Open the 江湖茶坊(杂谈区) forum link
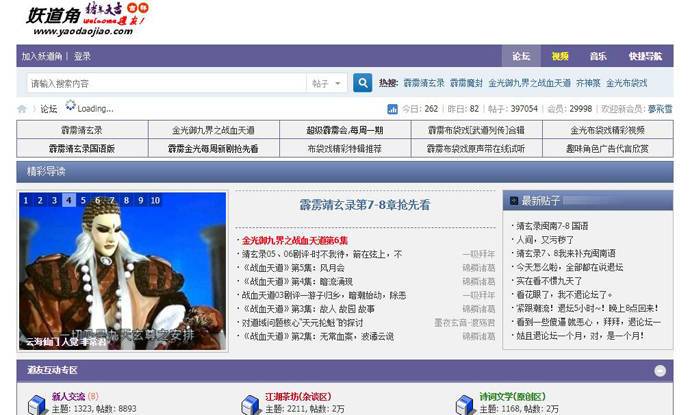The width and height of the screenshot is (690, 415). coord(298,397)
